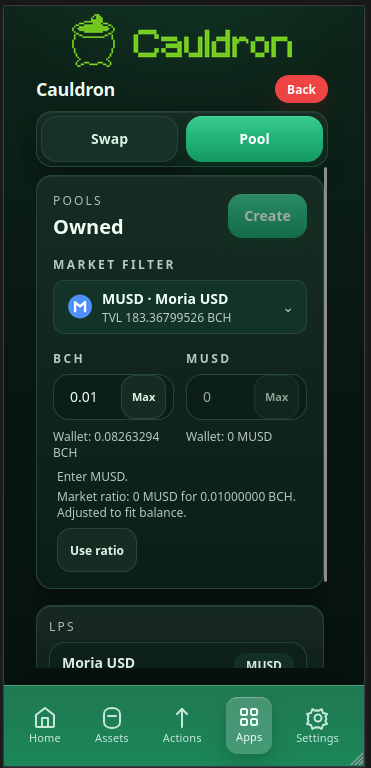Click the LPS section label
Image resolution: width=371 pixels, height=768 pixels.
[62, 626]
